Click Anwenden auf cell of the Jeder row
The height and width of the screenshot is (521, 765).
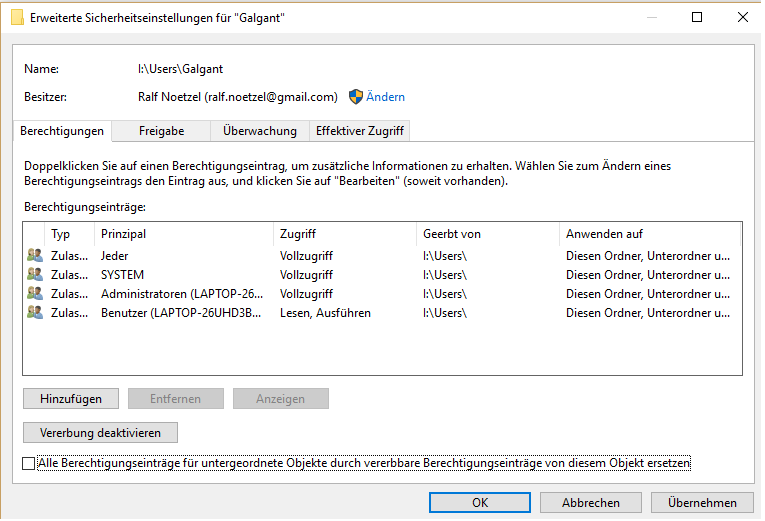(648, 256)
